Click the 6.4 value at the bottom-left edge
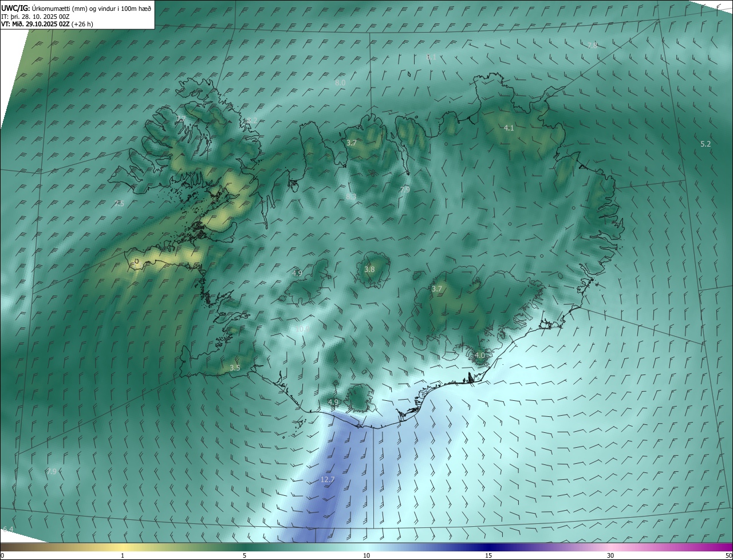The height and width of the screenshot is (560, 733). tap(8, 529)
